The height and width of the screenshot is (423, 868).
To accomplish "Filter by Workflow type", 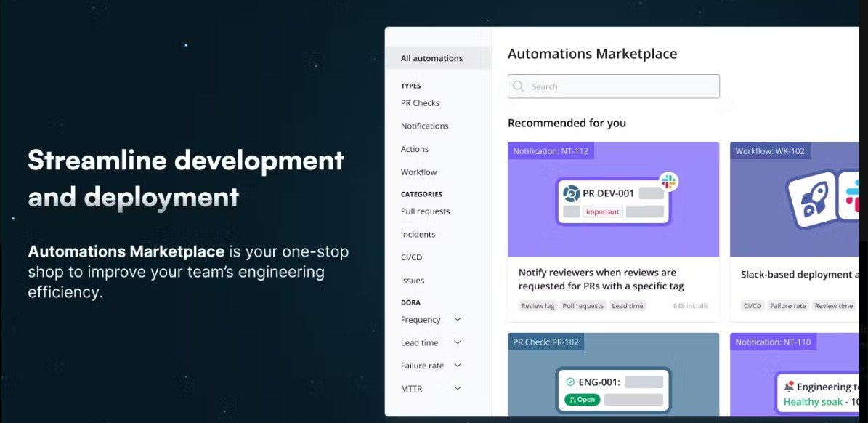I will coord(418,172).
